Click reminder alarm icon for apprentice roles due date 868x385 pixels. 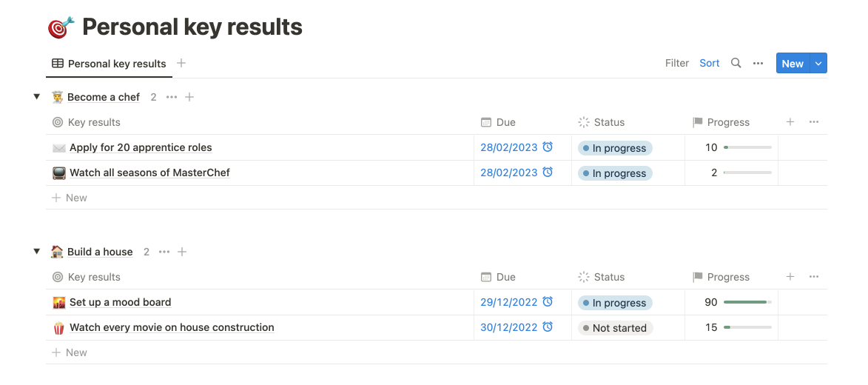click(548, 147)
